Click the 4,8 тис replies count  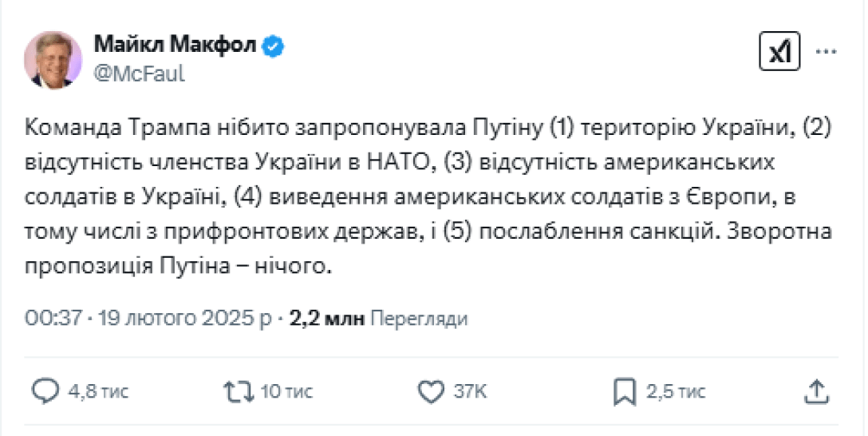98,391
